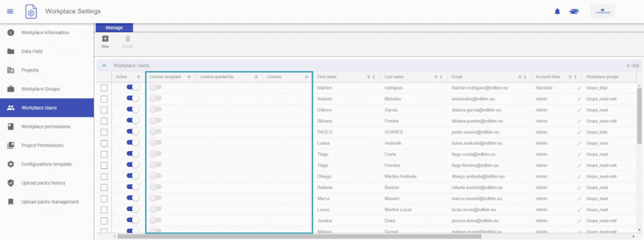
Task: Open Last name column options menu
Action: point(441,77)
